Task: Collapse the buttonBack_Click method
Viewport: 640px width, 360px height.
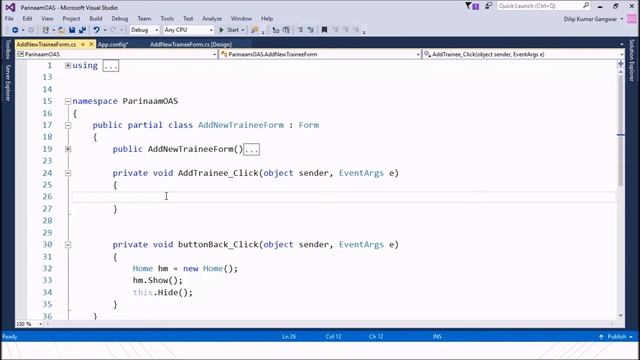Action: [x=68, y=244]
